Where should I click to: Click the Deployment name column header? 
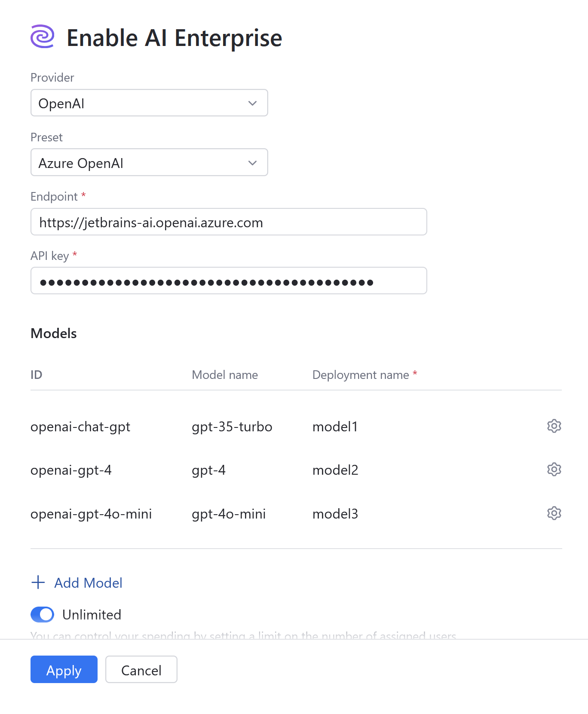pyautogui.click(x=360, y=375)
